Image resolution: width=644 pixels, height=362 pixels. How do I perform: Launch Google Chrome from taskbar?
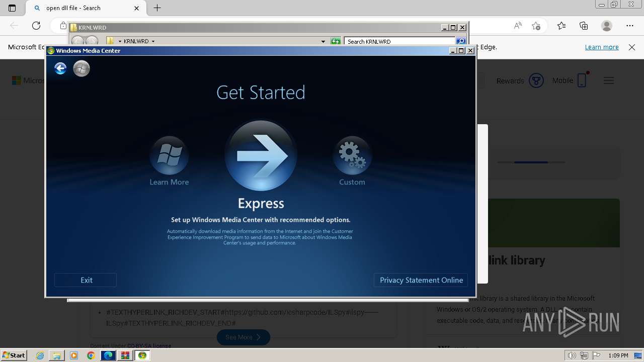pyautogui.click(x=91, y=355)
